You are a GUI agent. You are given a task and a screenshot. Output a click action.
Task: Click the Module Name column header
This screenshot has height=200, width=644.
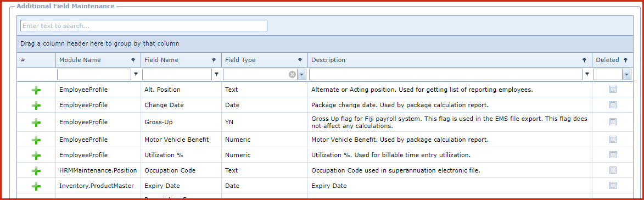point(80,60)
